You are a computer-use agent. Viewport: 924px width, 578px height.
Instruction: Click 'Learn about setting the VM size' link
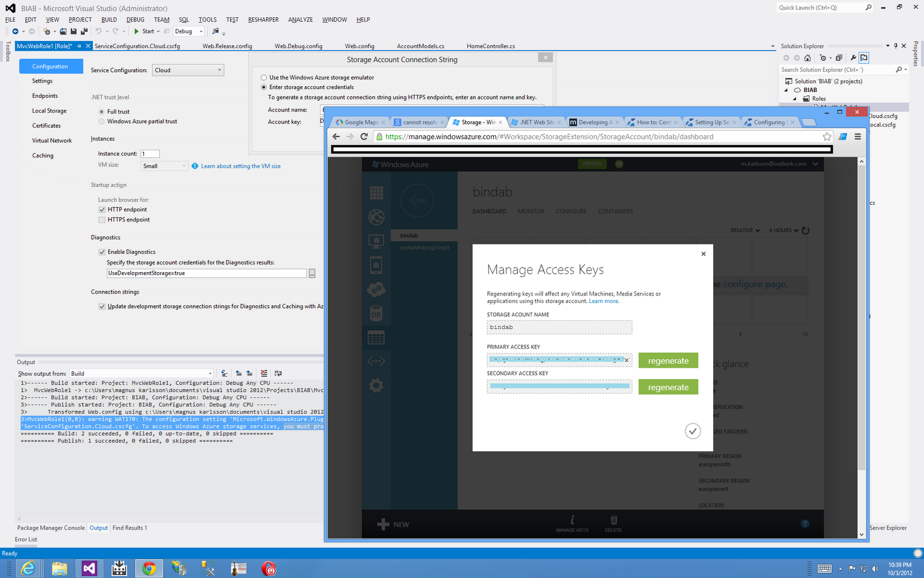tap(241, 166)
